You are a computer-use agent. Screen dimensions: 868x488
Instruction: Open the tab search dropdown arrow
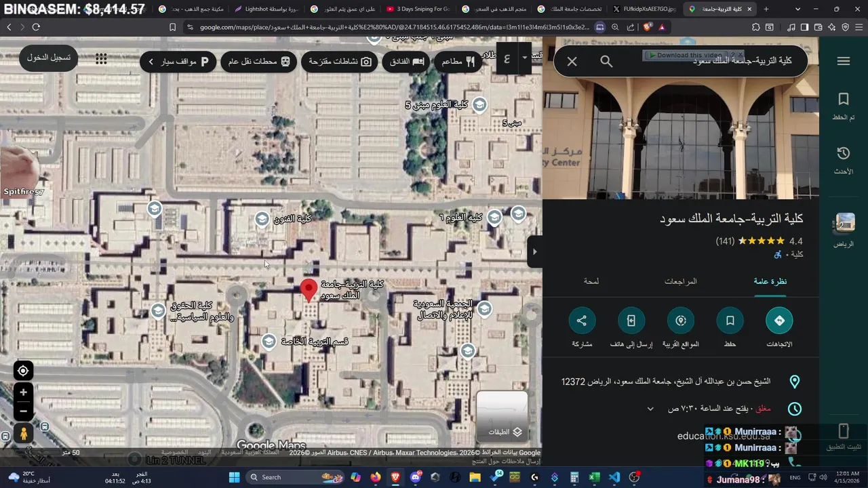(x=797, y=9)
